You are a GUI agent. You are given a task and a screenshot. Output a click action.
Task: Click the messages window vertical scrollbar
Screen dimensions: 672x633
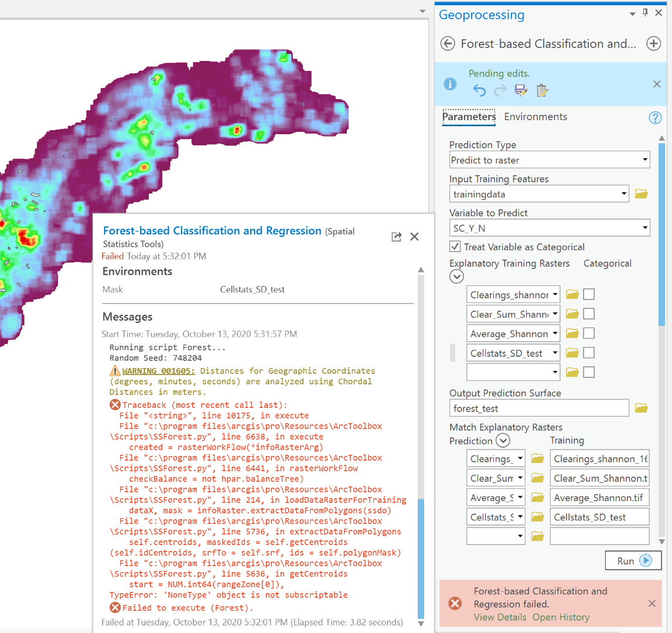pyautogui.click(x=421, y=559)
